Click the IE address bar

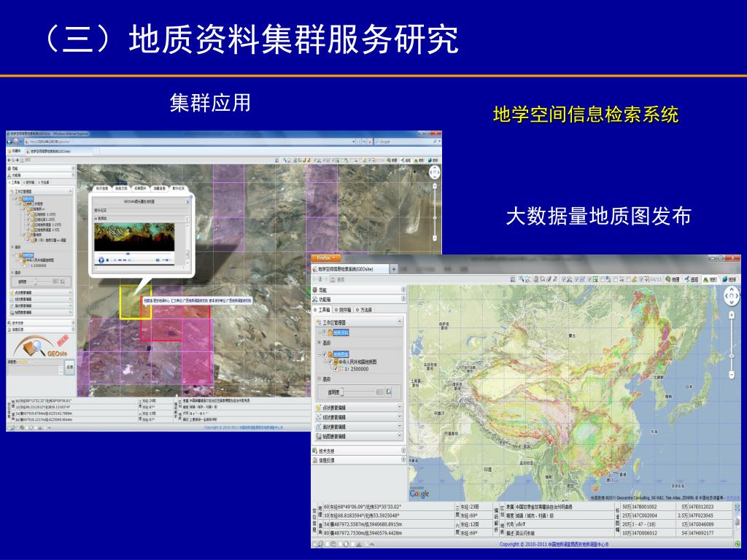click(x=190, y=141)
